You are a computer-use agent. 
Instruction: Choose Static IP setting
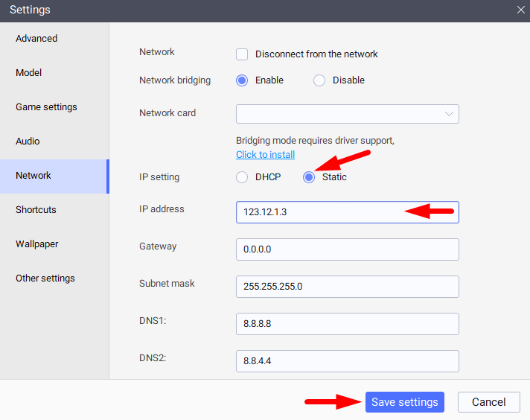click(x=309, y=177)
